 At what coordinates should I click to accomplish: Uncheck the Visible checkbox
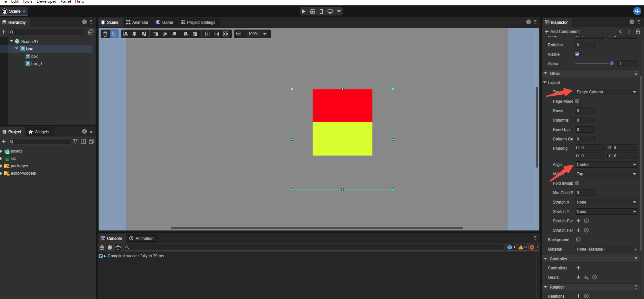click(x=577, y=54)
